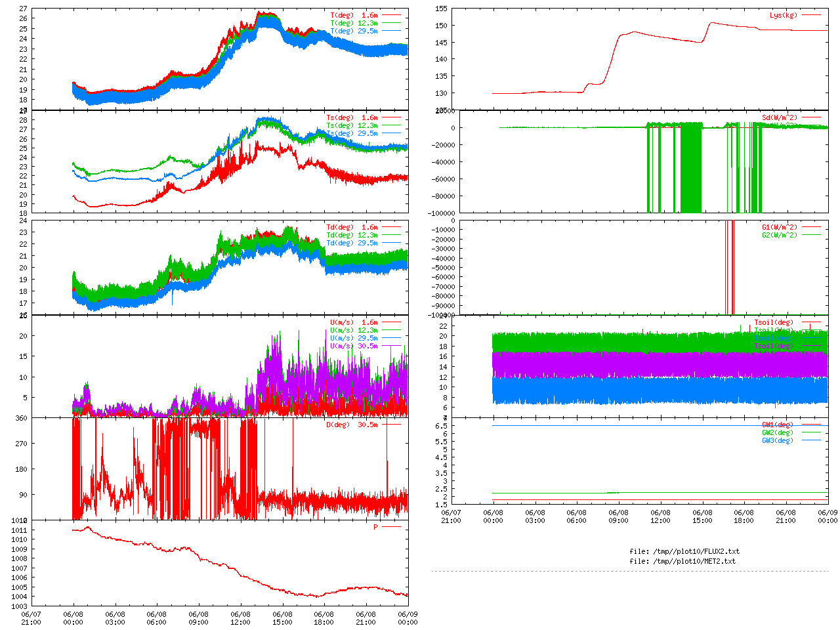Click the "T(deg) 29.5m" legend label

pyautogui.click(x=354, y=31)
